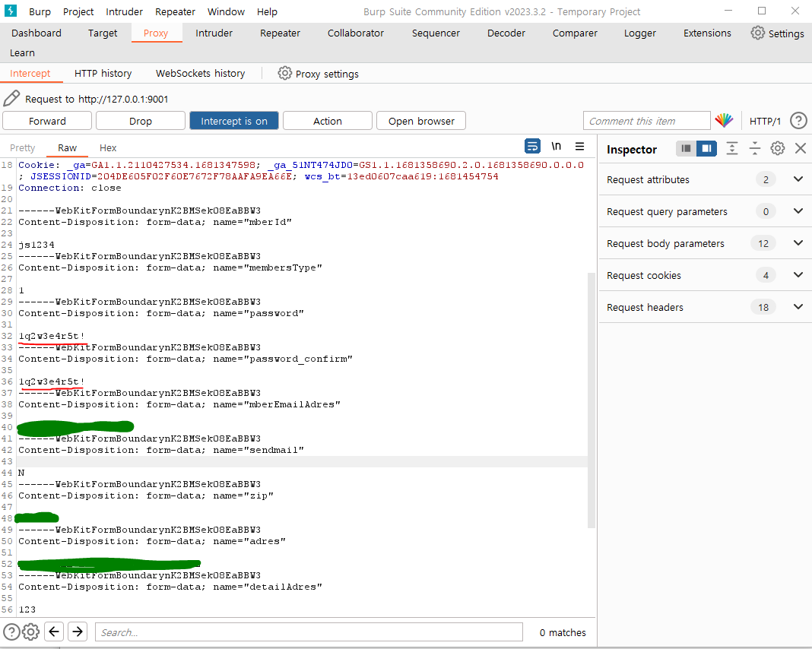Screen dimensions: 812x649
Task: Switch to the Collaborator tab
Action: pyautogui.click(x=356, y=33)
